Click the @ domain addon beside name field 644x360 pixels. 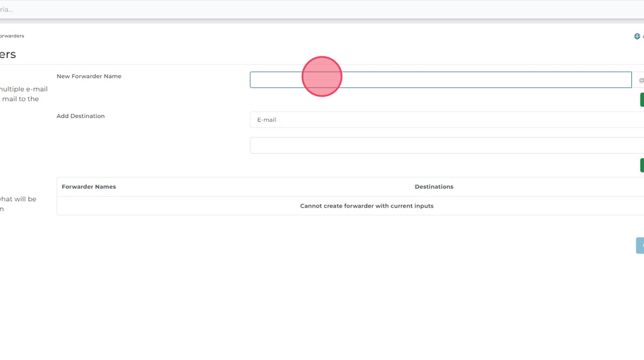[x=641, y=80]
